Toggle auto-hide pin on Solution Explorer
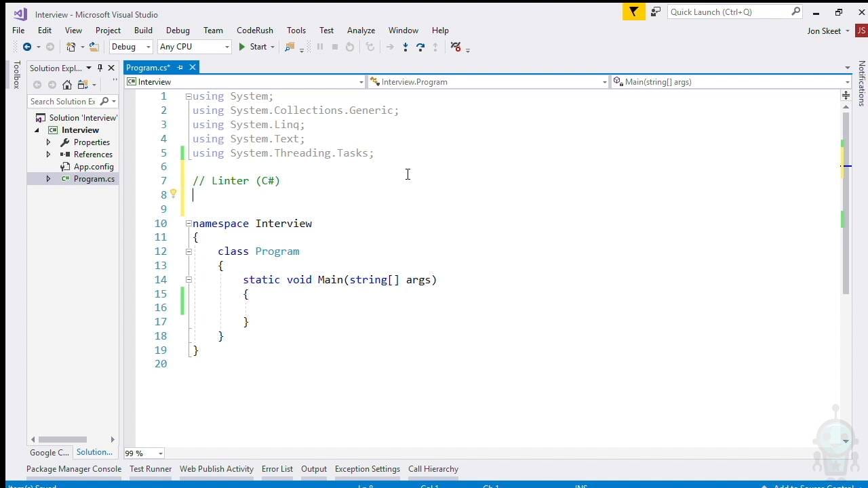This screenshot has height=488, width=868. click(x=98, y=68)
